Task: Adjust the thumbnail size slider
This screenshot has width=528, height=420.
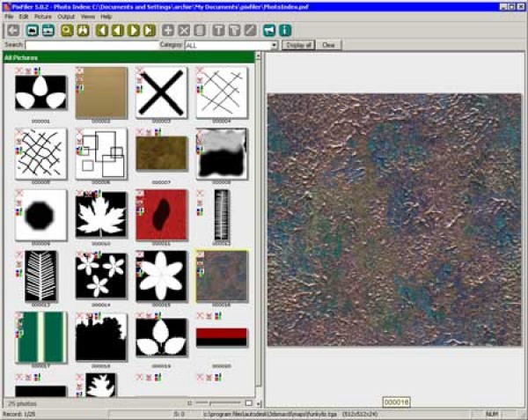Action: (x=218, y=402)
